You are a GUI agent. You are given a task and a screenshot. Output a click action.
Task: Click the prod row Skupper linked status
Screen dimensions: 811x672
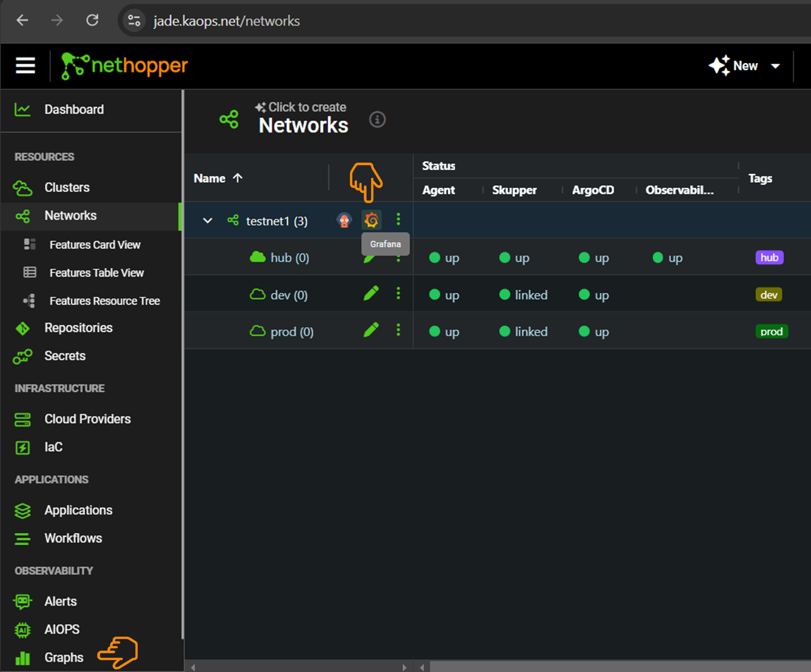pyautogui.click(x=523, y=332)
